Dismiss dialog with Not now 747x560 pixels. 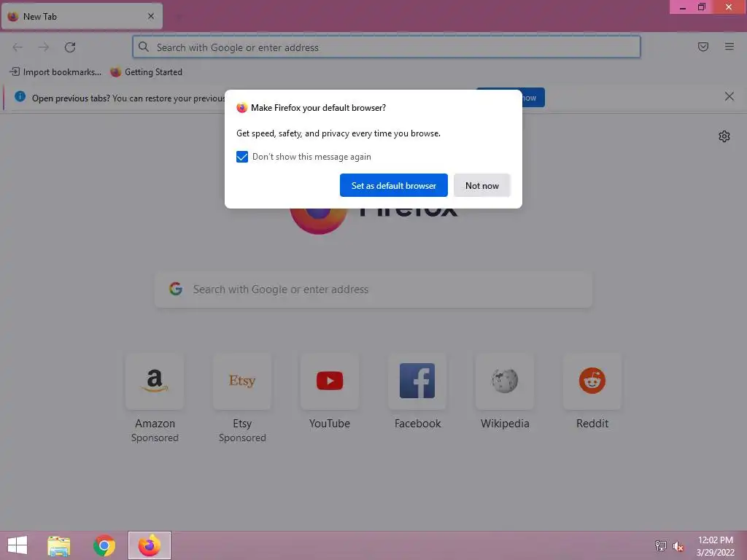coord(481,185)
